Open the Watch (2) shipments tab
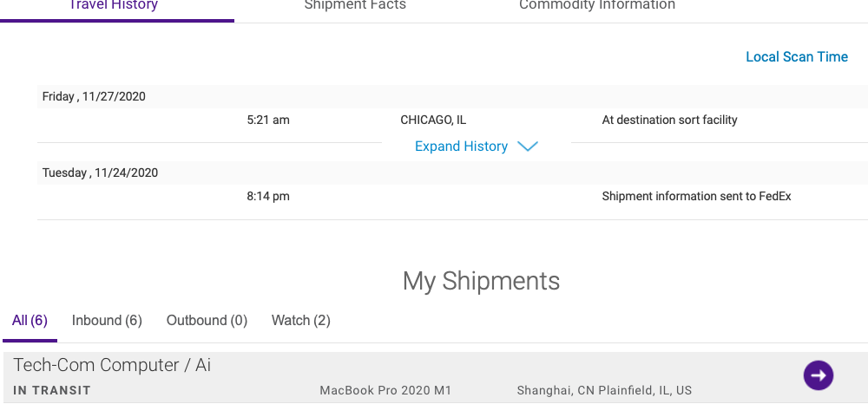Image resolution: width=868 pixels, height=404 pixels. pos(301,321)
